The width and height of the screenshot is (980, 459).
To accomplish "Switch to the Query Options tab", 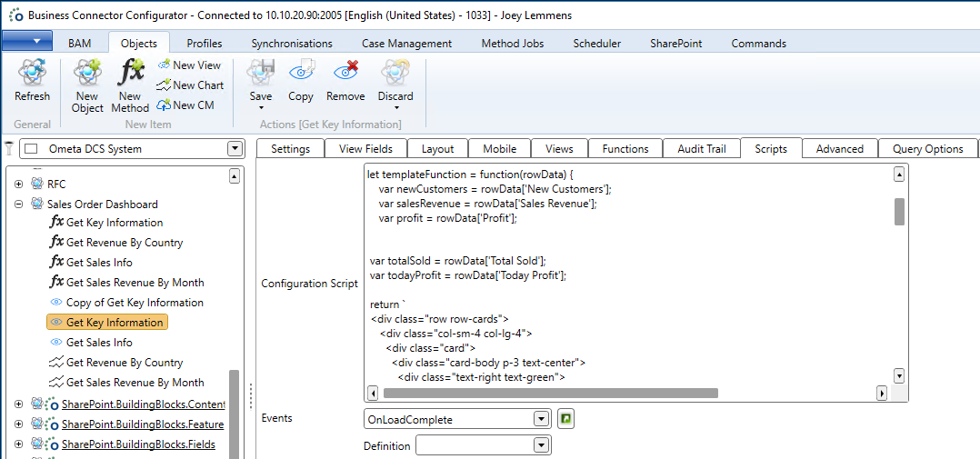I will [x=927, y=149].
